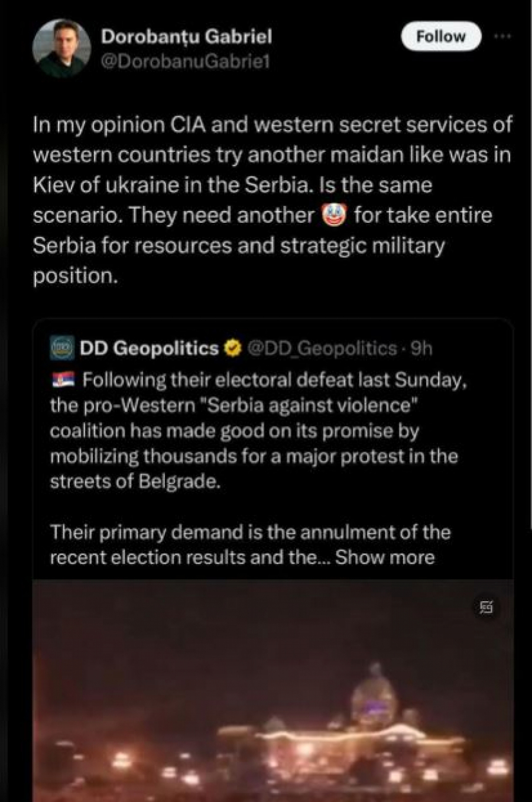This screenshot has width=532, height=802.
Task: Expand the quoted post with Show more
Action: (x=385, y=557)
